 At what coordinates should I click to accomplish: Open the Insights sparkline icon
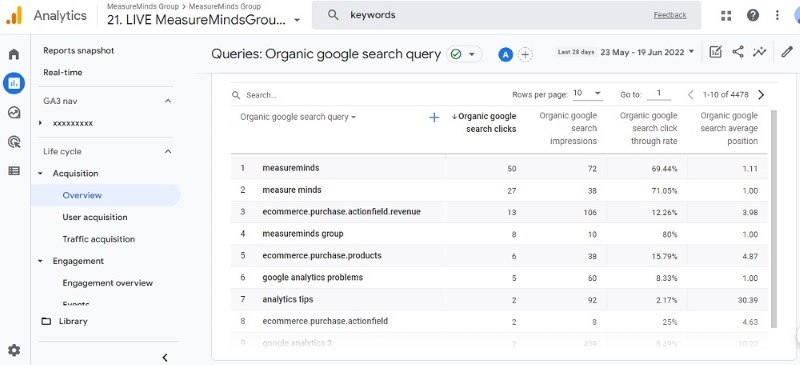[x=760, y=52]
